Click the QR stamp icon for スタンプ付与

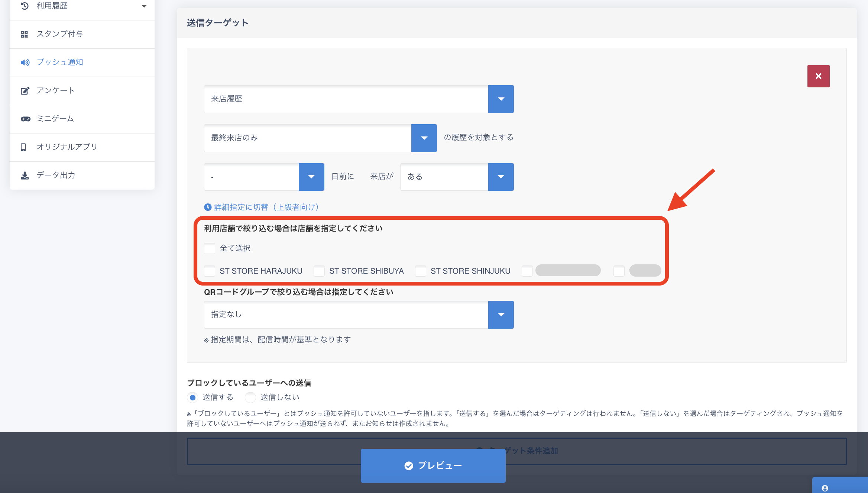(25, 34)
